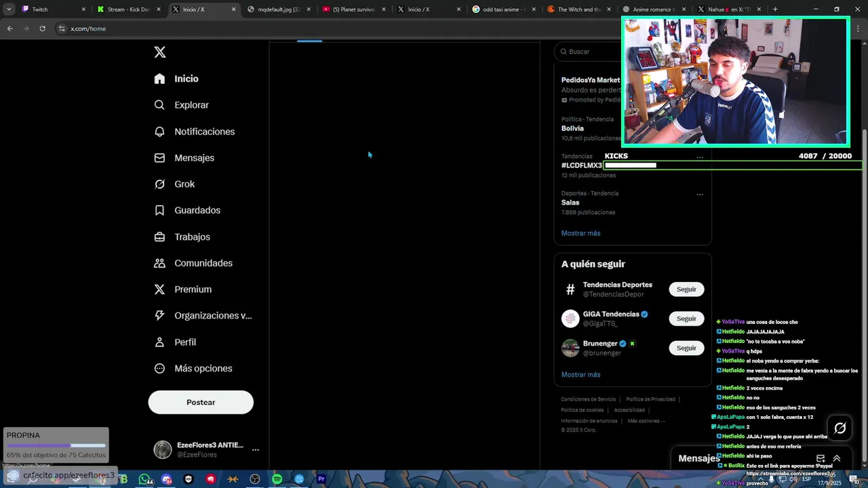Viewport: 868px width, 488px height.
Task: Switch to the Anime romance tab
Action: 654,9
